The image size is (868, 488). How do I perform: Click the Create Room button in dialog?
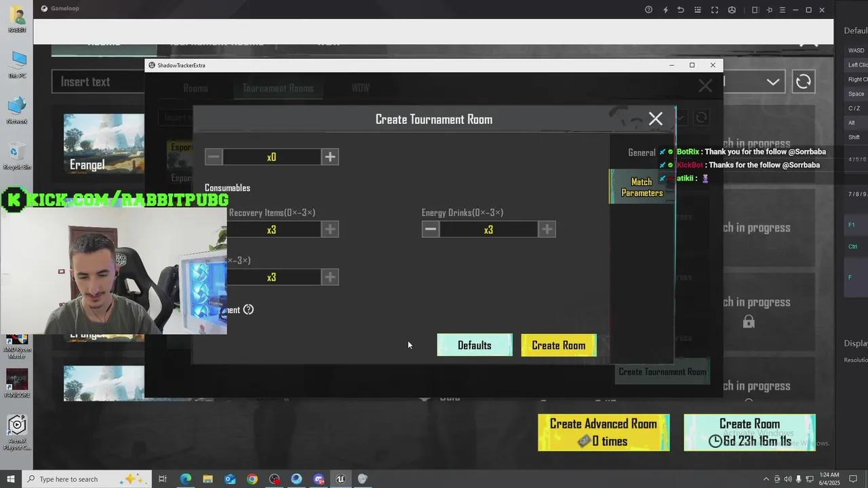pyautogui.click(x=559, y=345)
